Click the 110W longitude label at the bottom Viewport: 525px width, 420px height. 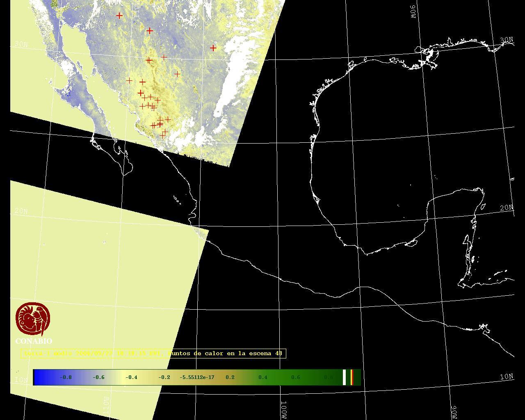coord(106,405)
